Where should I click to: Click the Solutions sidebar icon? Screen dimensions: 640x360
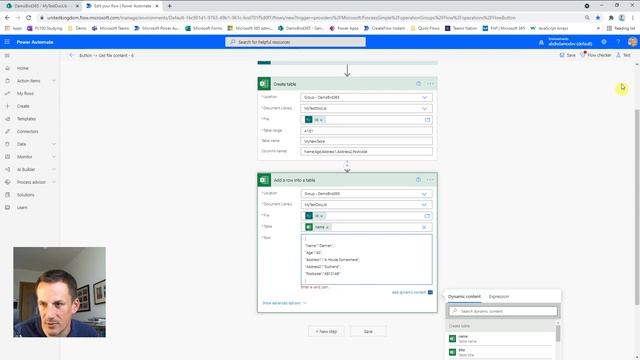click(7, 195)
